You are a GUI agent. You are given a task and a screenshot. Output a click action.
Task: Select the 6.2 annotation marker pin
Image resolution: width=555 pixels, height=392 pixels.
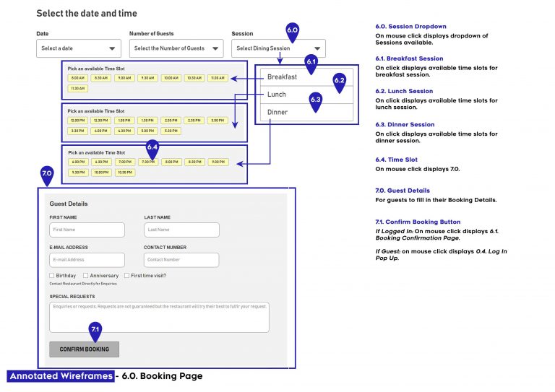click(x=339, y=82)
